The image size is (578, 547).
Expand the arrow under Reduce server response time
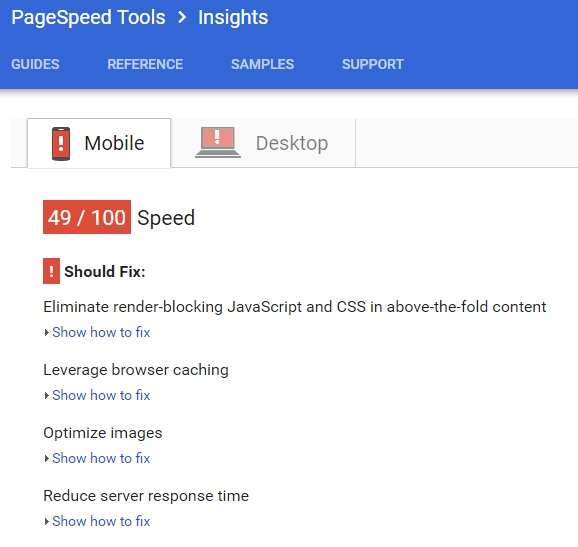click(x=46, y=522)
